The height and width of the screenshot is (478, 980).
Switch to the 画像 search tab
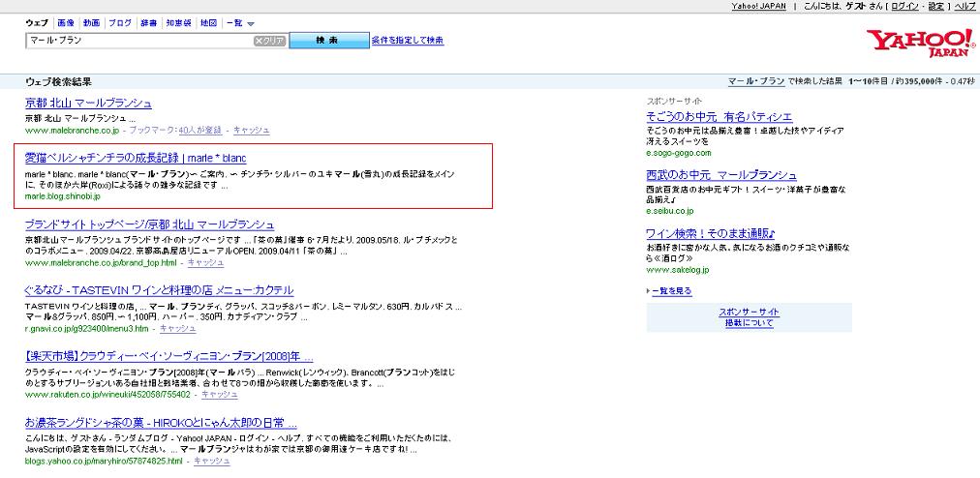[x=66, y=23]
